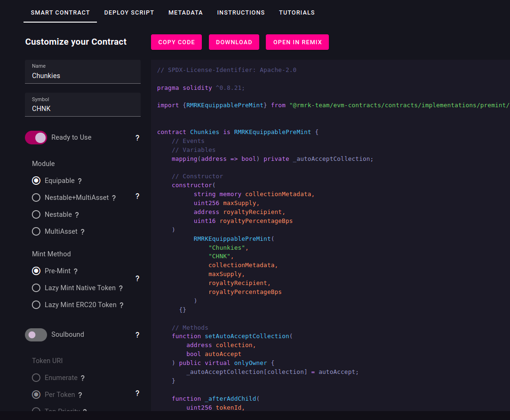Screen dimensions: 510x420
Task: Click the Open in Remix button
Action: click(297, 42)
